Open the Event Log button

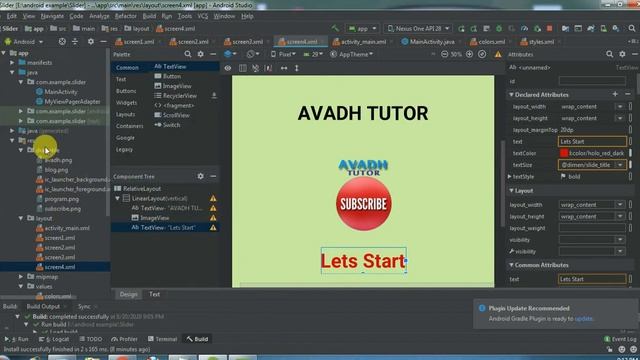point(620,339)
